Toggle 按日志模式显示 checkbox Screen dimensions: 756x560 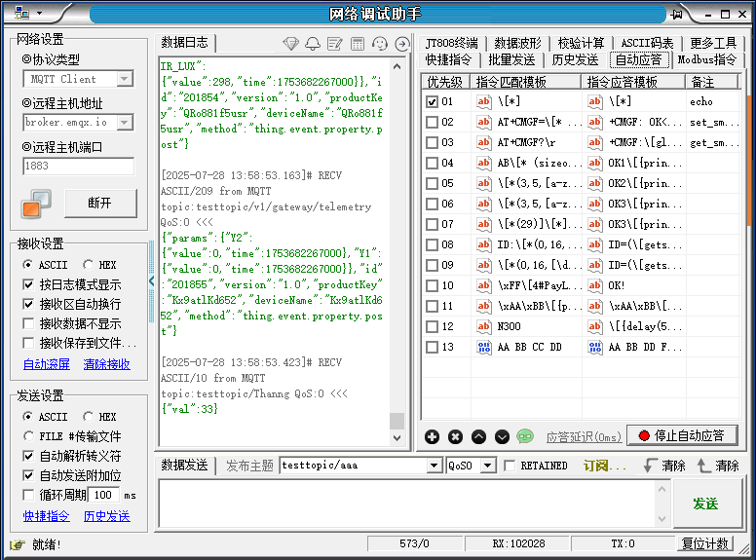pos(28,284)
